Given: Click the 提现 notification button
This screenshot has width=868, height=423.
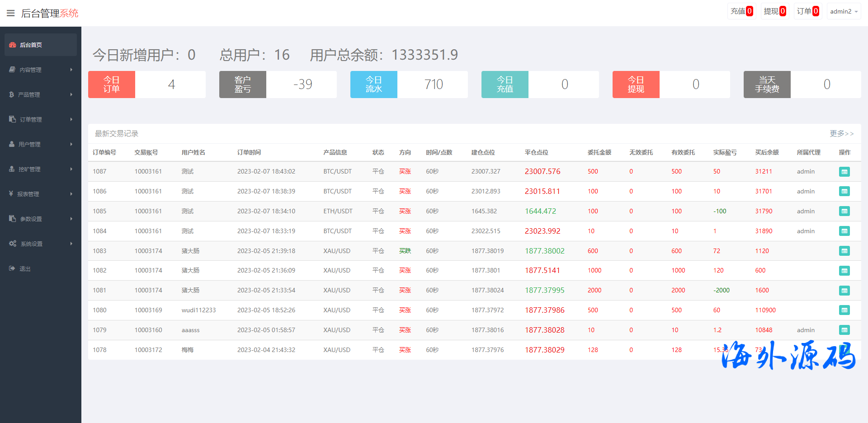Looking at the screenshot, I should point(774,11).
